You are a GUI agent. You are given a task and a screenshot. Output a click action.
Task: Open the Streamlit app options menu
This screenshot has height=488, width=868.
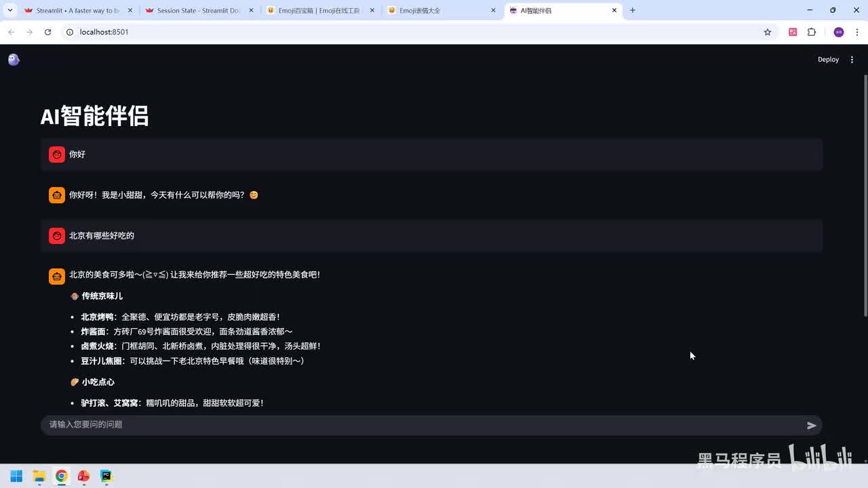pos(852,60)
